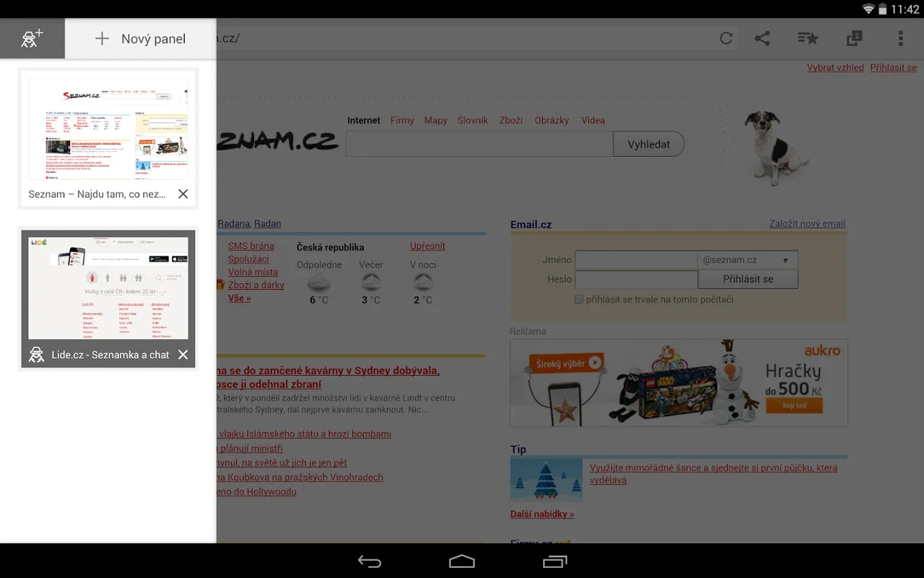Click the Odpoledne weather cloud icon
Image resolution: width=924 pixels, height=578 pixels.
pos(319,282)
